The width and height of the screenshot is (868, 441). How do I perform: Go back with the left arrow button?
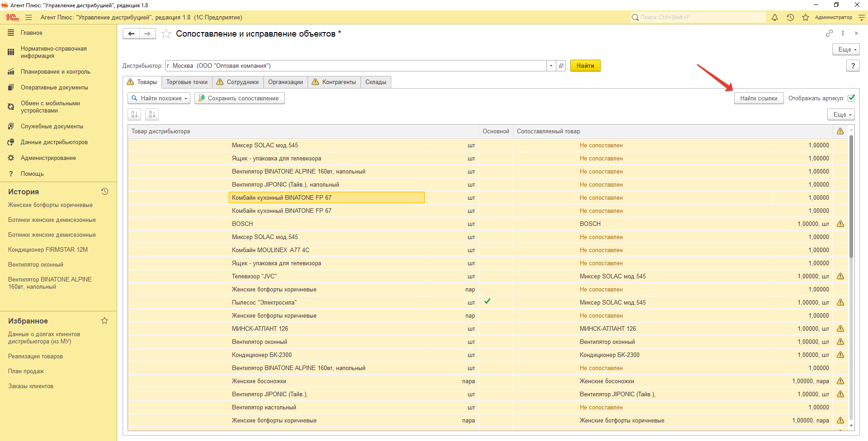[131, 33]
